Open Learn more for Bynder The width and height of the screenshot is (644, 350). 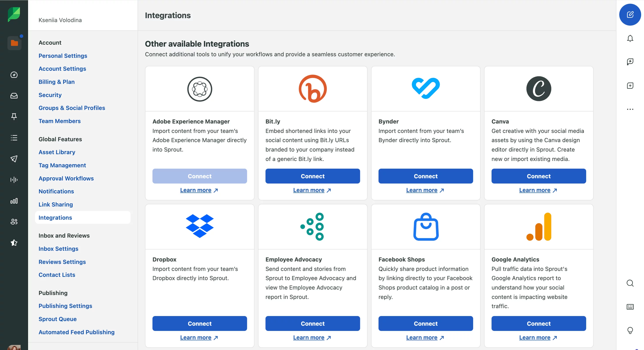tap(425, 190)
